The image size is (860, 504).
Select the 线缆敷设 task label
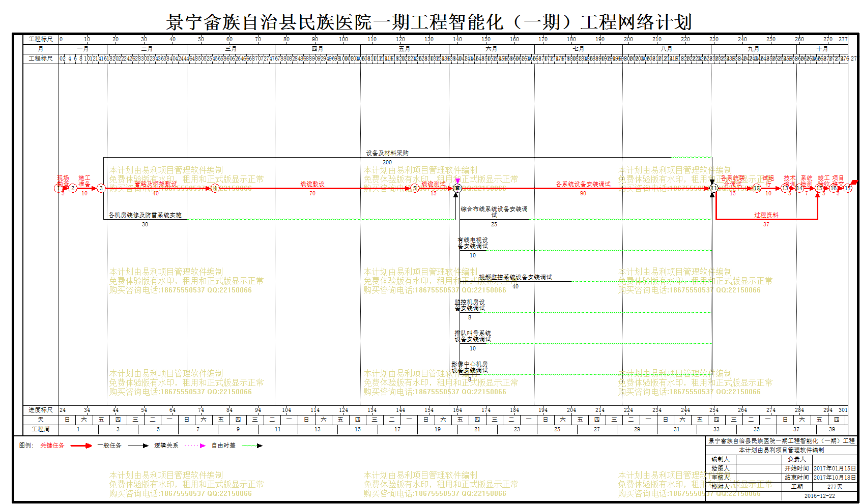coord(312,184)
